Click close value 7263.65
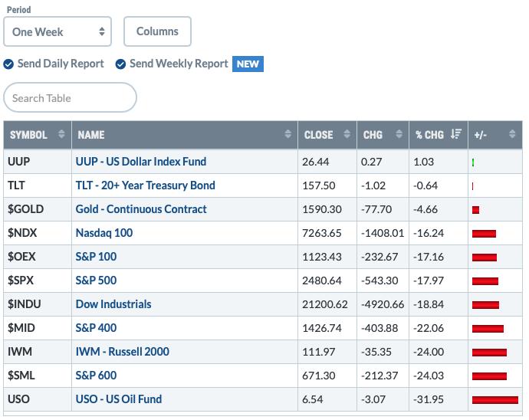The width and height of the screenshot is (529, 420). point(322,233)
